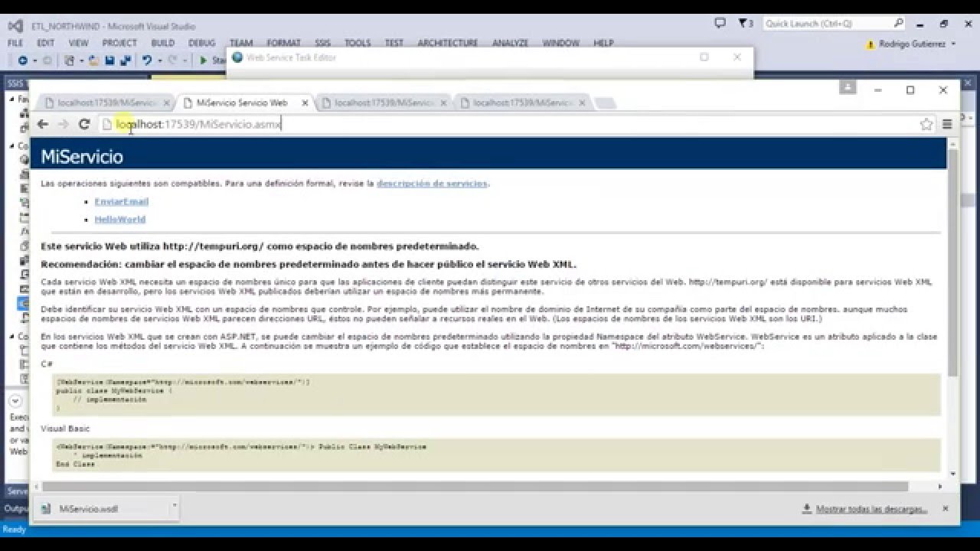Click the browser vertical scrollbar thumb

952,262
